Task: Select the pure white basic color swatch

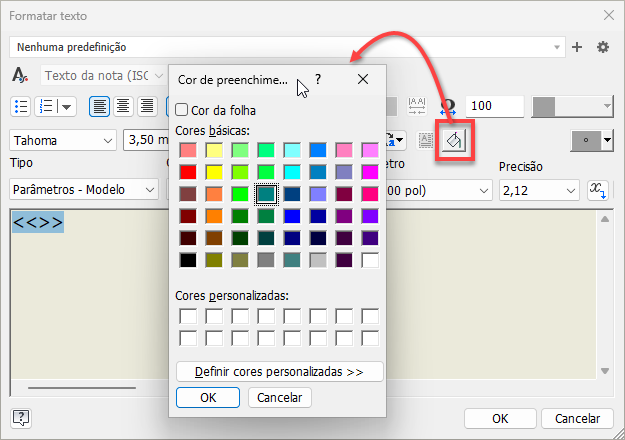Action: (371, 260)
